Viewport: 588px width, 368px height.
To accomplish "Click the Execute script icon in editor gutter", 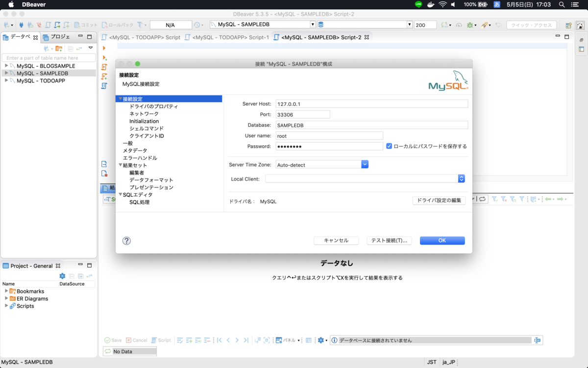I will [x=104, y=67].
